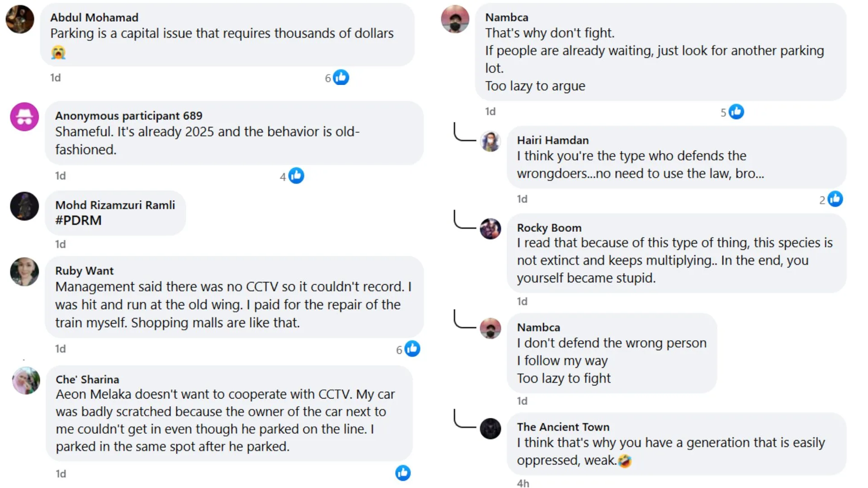This screenshot has height=488, width=868.
Task: Click Che' Sharina's avatar
Action: click(x=26, y=380)
